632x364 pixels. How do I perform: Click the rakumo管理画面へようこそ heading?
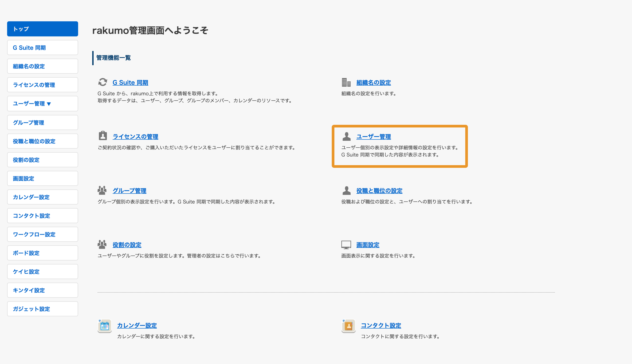point(150,31)
